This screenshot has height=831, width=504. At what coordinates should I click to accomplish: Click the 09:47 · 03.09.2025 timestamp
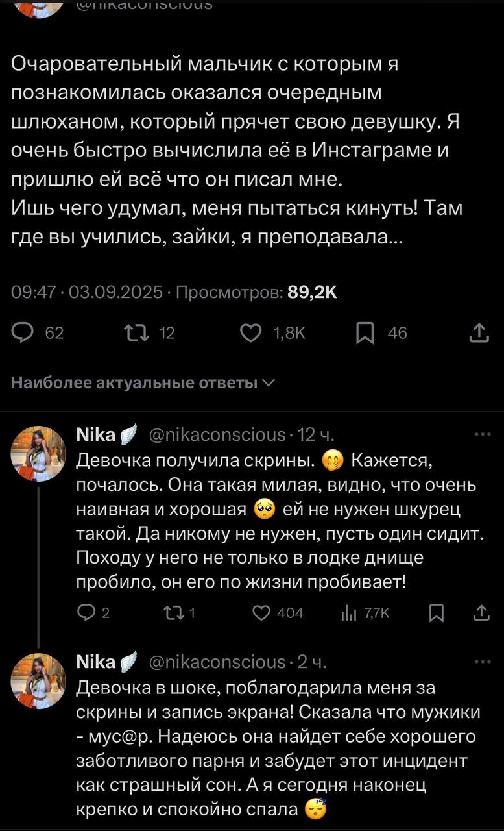(87, 293)
